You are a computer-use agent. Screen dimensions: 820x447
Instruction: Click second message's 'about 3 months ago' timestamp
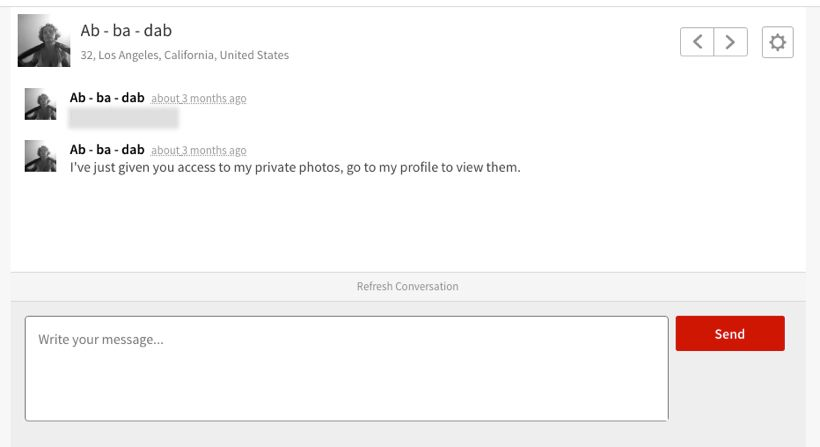[x=199, y=150]
